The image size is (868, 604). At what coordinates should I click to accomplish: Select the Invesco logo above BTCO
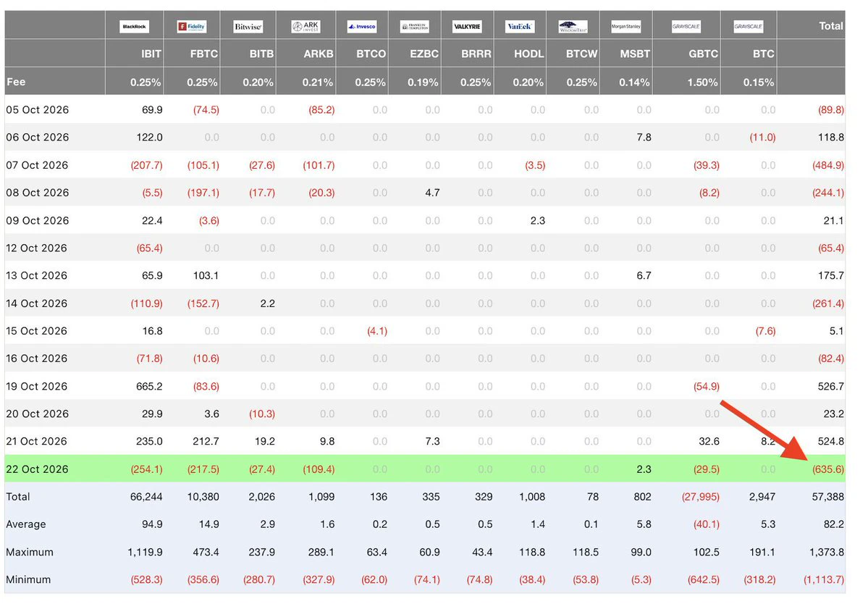361,27
